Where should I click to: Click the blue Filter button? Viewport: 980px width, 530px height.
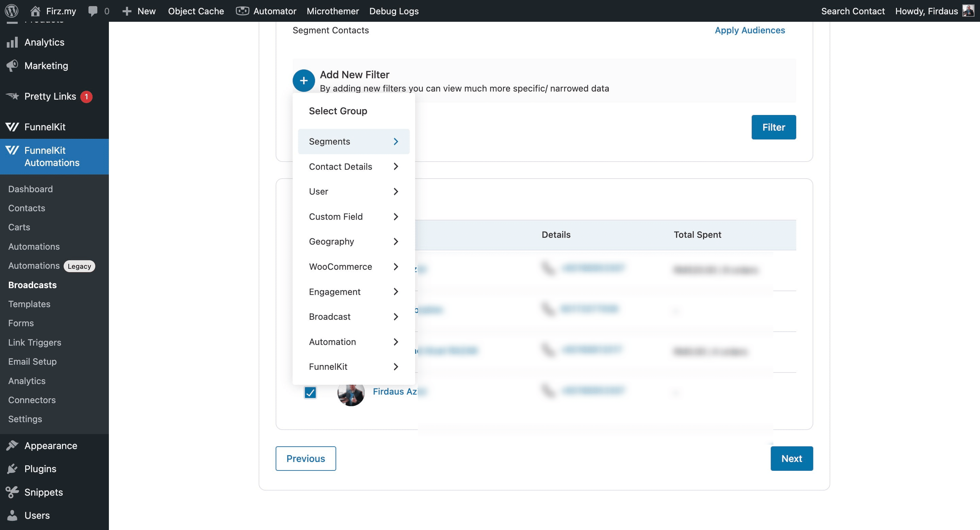773,127
